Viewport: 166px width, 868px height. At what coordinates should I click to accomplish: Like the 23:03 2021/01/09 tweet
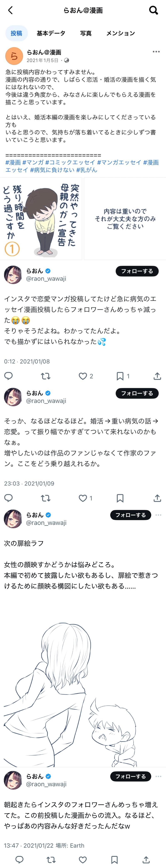83,498
